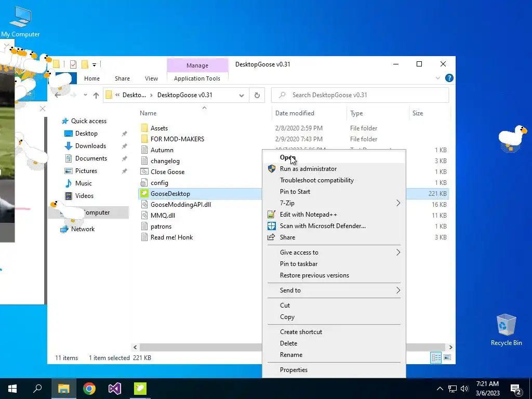Go to Pictures in Quick access

86,170
